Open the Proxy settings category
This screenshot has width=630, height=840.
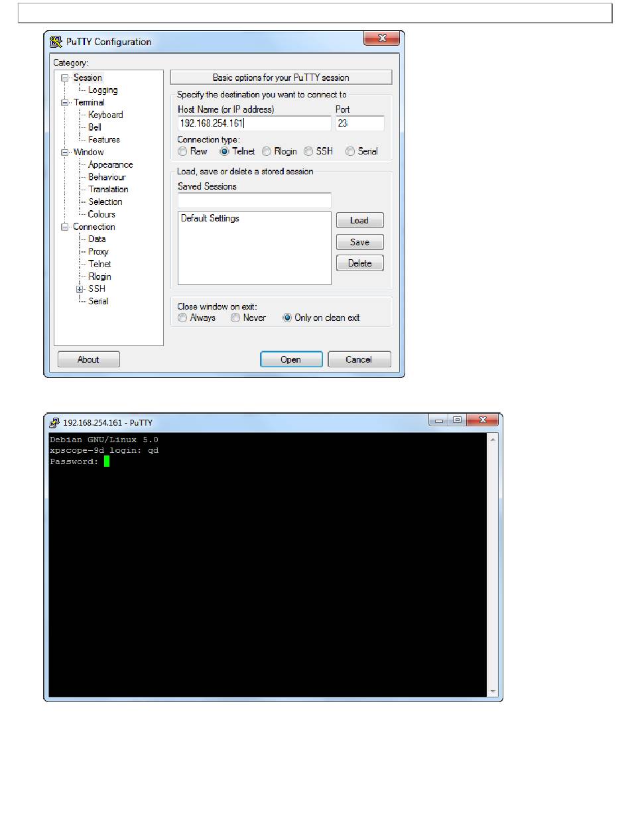[98, 251]
